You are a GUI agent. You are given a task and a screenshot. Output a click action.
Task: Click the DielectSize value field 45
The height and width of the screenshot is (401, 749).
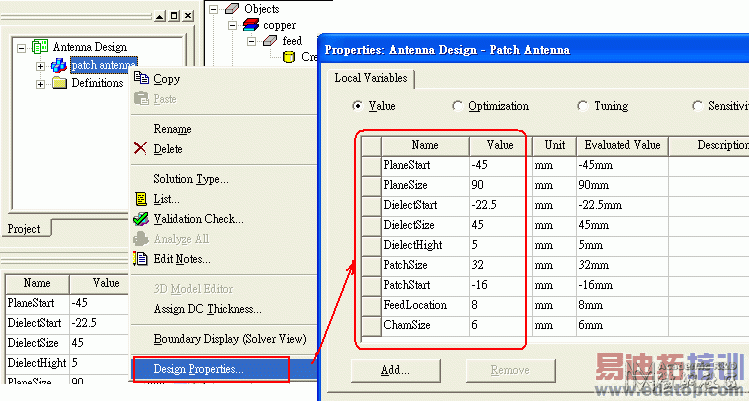pyautogui.click(x=500, y=226)
